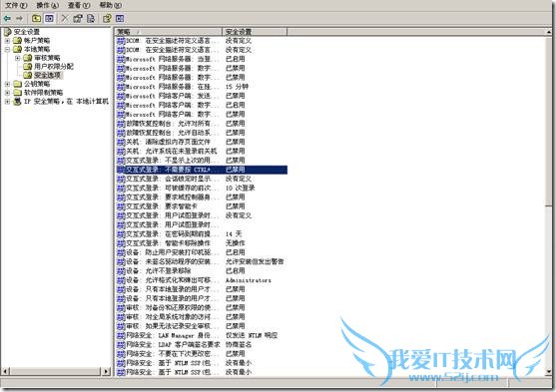Open the 文件(F) menu
The height and width of the screenshot is (392, 556).
coord(16,5)
